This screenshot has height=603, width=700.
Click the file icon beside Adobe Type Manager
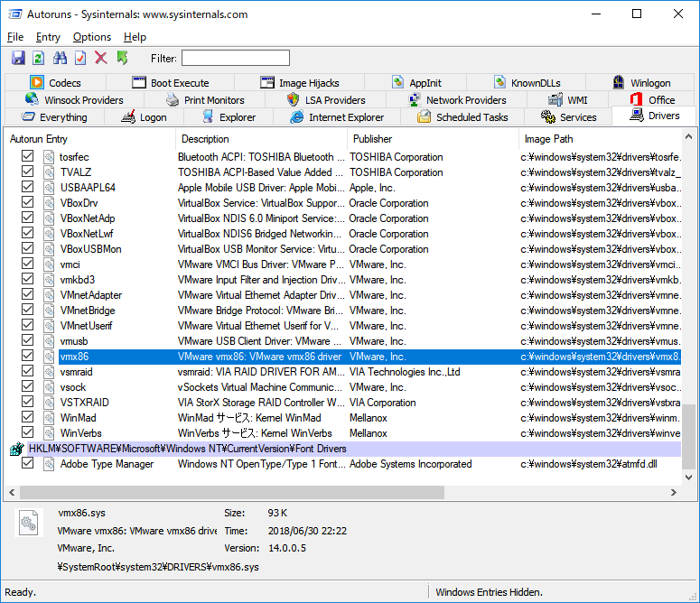click(x=49, y=464)
